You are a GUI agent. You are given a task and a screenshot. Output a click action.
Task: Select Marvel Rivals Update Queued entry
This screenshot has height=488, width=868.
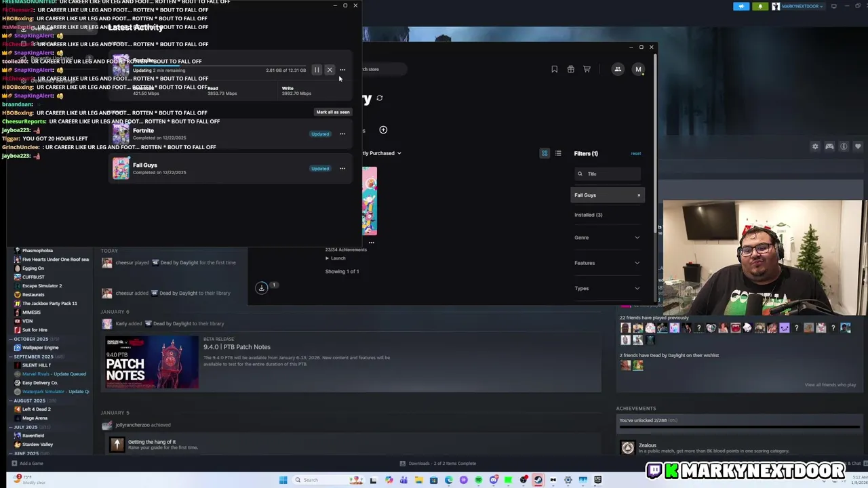pos(54,374)
